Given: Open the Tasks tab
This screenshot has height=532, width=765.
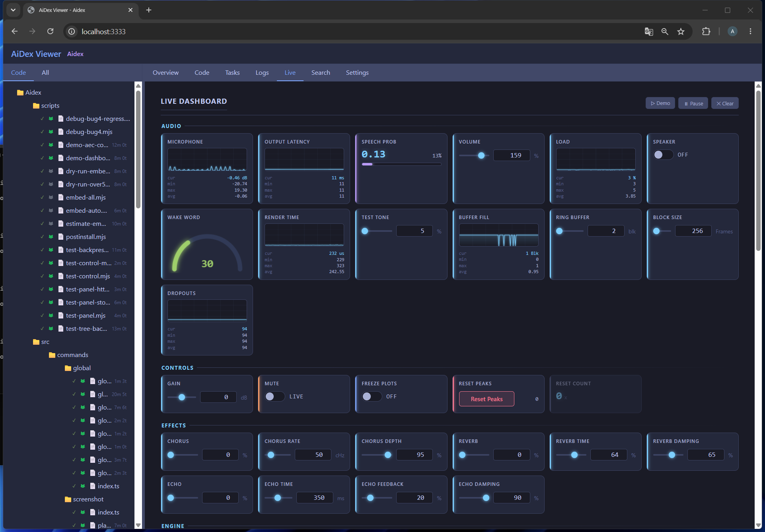Looking at the screenshot, I should (232, 73).
